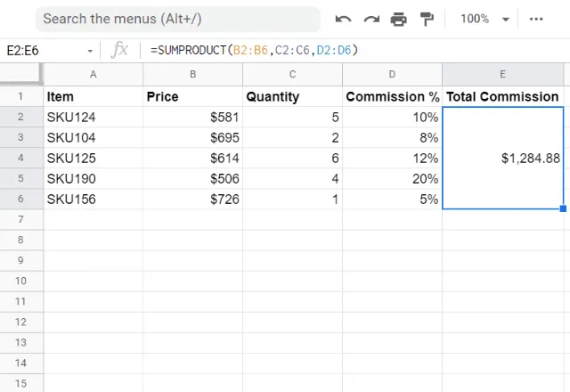The width and height of the screenshot is (570, 392).
Task: Select the 20% commission cell
Action: pyautogui.click(x=392, y=178)
